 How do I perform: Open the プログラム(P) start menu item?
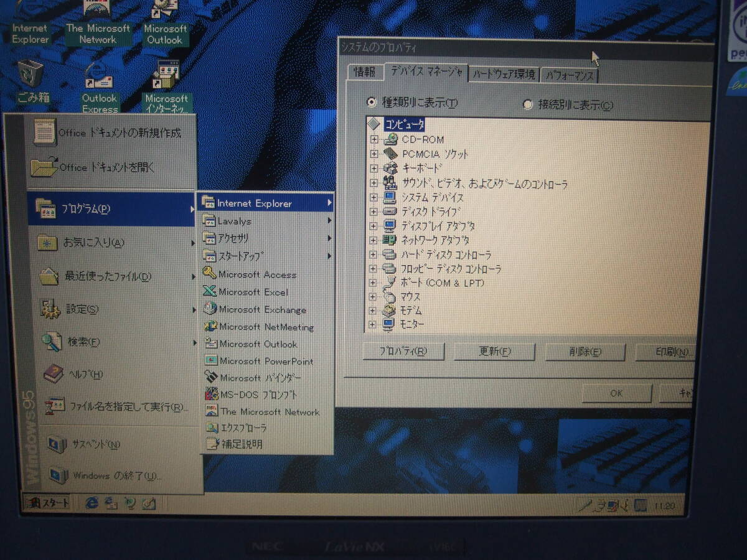[111, 208]
